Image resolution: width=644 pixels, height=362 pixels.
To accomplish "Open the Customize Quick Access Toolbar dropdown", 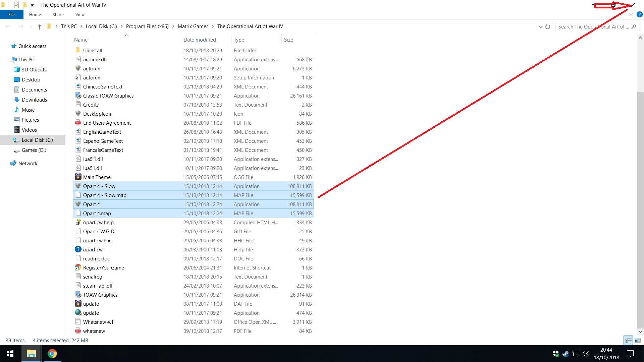I will coord(32,5).
